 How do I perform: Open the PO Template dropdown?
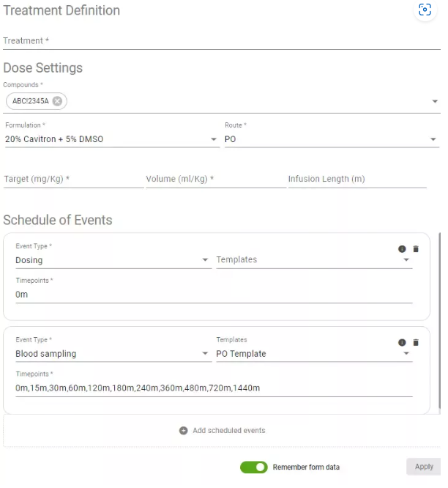(x=313, y=354)
